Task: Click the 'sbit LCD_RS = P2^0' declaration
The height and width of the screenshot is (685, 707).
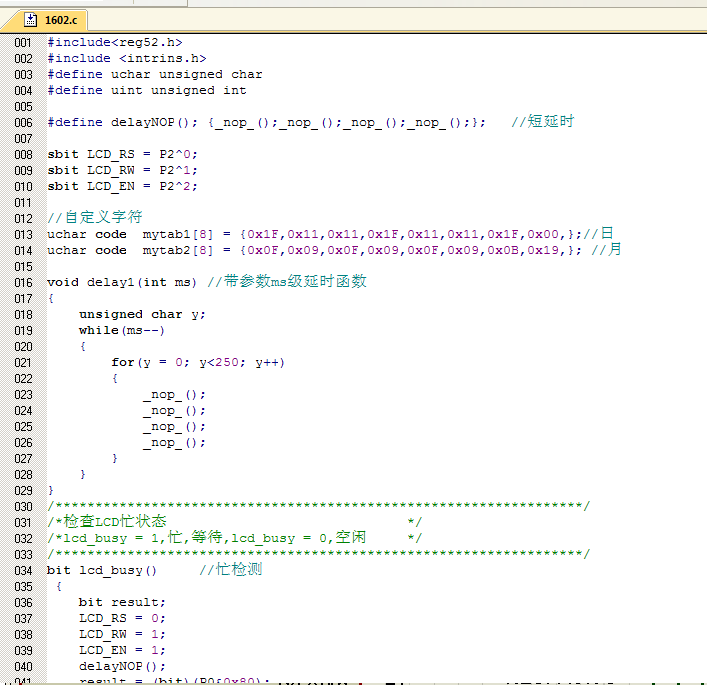Action: 123,154
